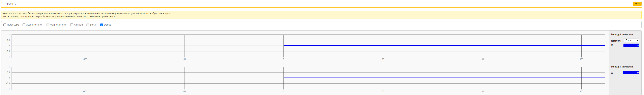The image size is (644, 95).
Task: Click the Sensors page heading
Action: [8, 4]
